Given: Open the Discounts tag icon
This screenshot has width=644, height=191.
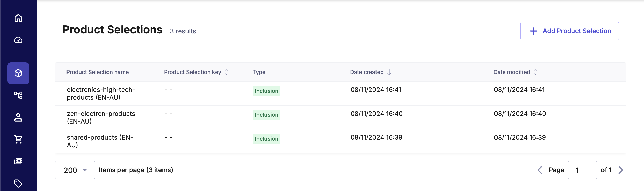Looking at the screenshot, I should tap(18, 183).
